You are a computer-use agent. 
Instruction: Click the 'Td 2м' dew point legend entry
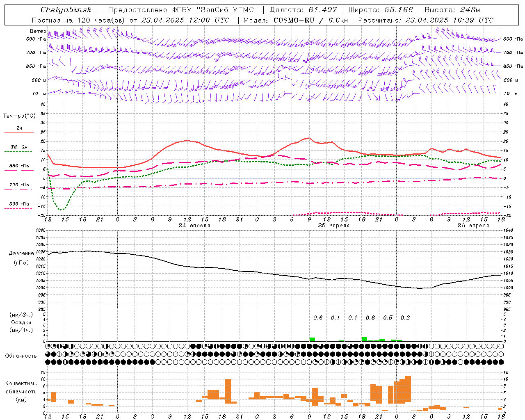(x=19, y=147)
